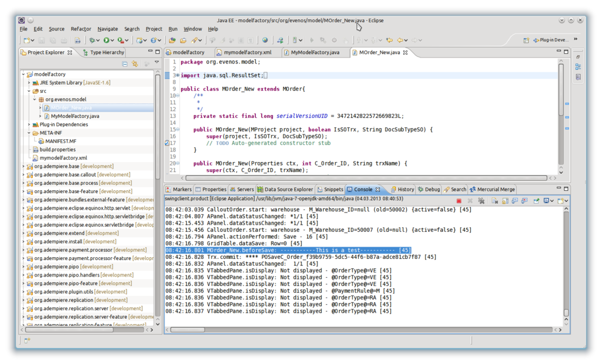
Task: Terminate the process with red stop icon
Action: point(459,201)
